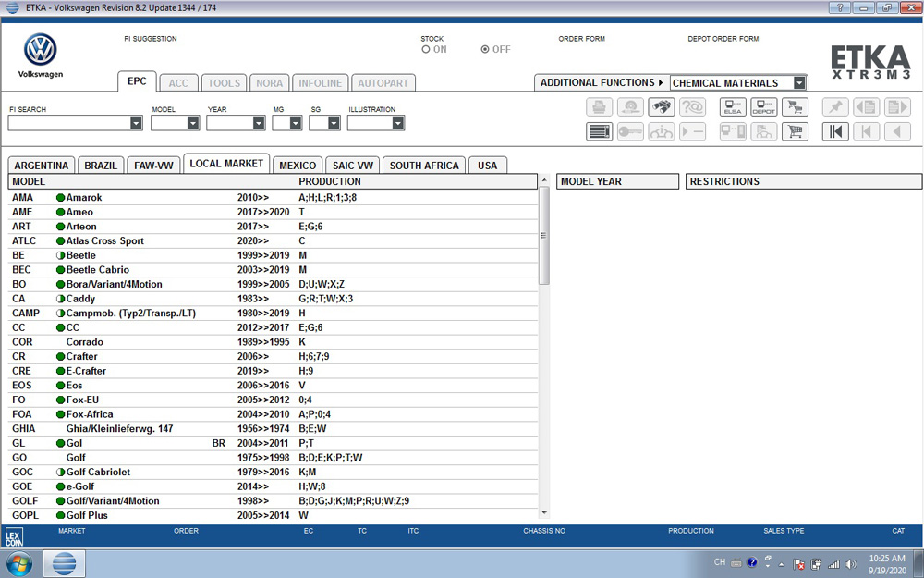Open the binoculars search tool
The width and height of the screenshot is (924, 578).
662,107
